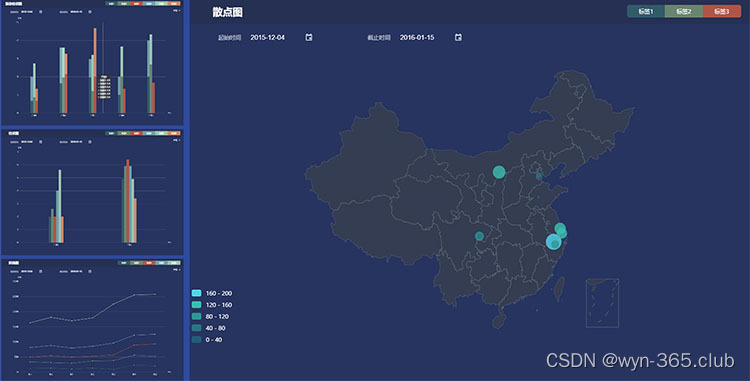Image resolution: width=750 pixels, height=381 pixels.
Task: Edit the end date field 2016-01-15
Action: tap(417, 37)
